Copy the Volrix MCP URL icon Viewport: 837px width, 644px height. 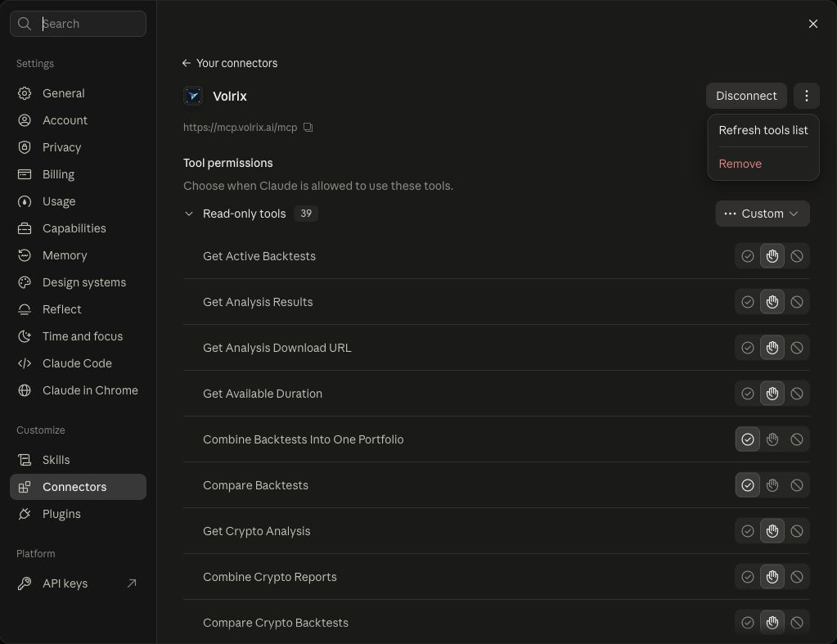coord(308,127)
